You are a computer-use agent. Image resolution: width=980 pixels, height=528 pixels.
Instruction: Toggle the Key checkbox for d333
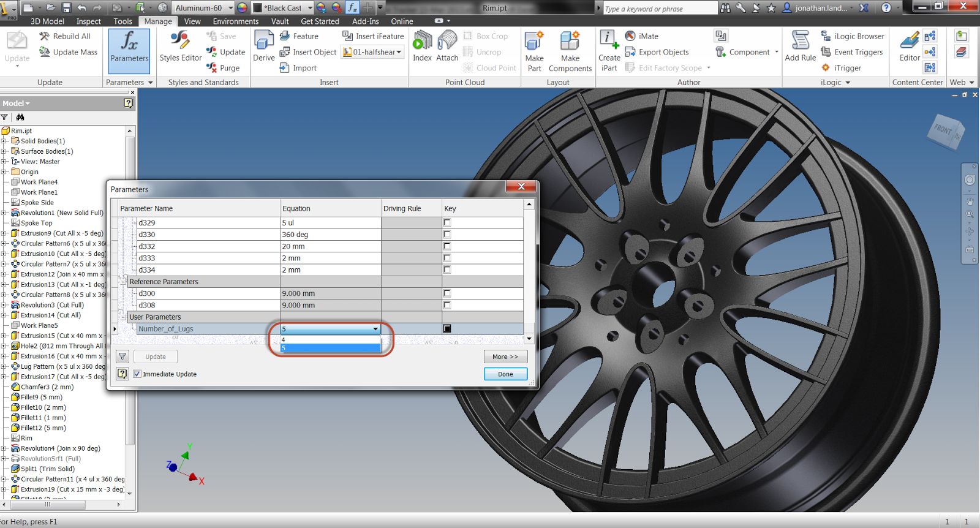point(447,258)
